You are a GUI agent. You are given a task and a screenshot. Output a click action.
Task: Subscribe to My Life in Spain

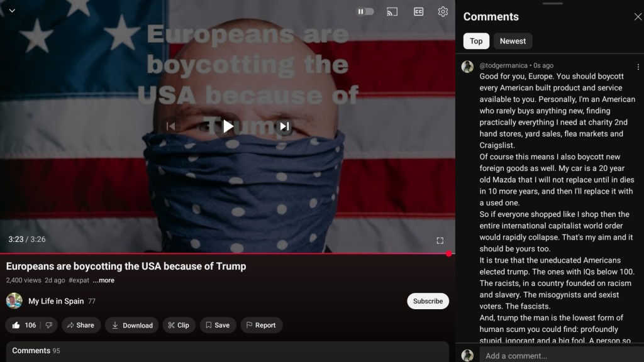(x=428, y=301)
